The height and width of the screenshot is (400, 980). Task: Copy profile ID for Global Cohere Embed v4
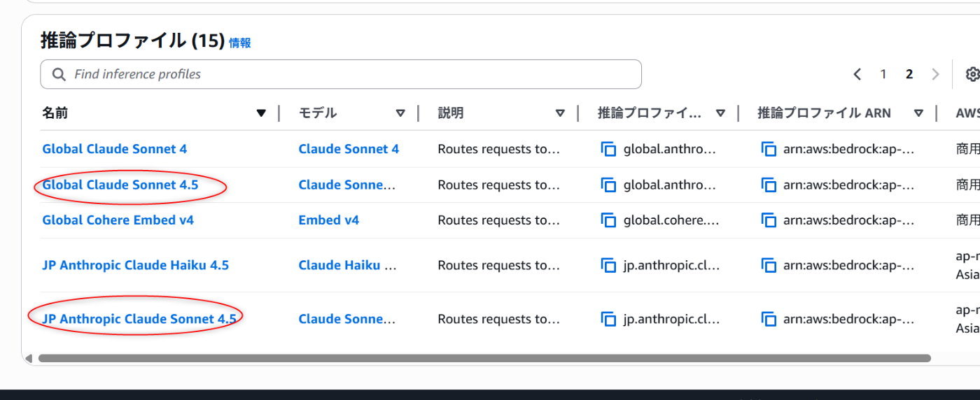coord(609,220)
